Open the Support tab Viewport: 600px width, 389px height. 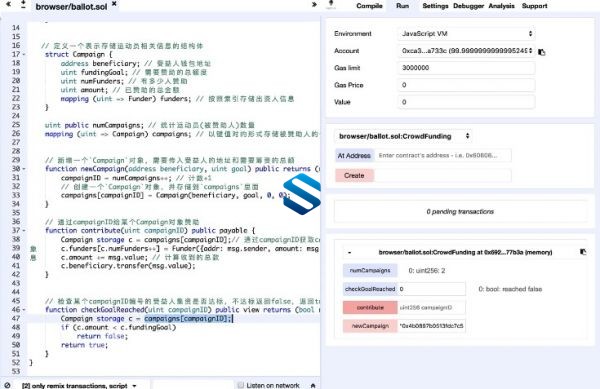coord(534,6)
